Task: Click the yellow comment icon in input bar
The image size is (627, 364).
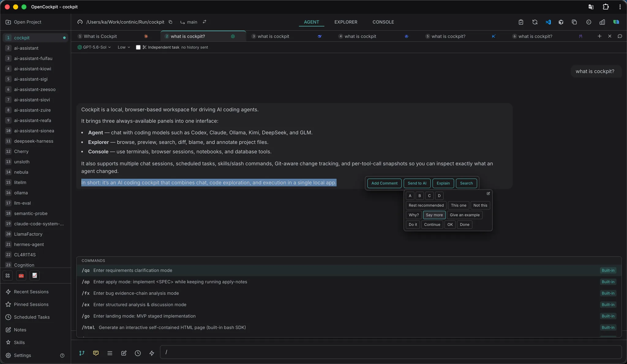Action: point(96,353)
